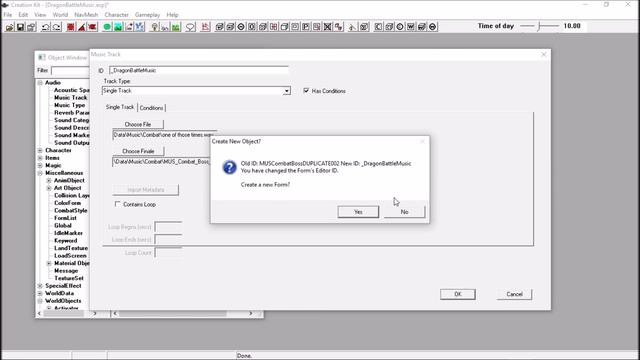Select Acoustic Space tree item
Image resolution: width=640 pixels, height=360 pixels.
pos(71,90)
